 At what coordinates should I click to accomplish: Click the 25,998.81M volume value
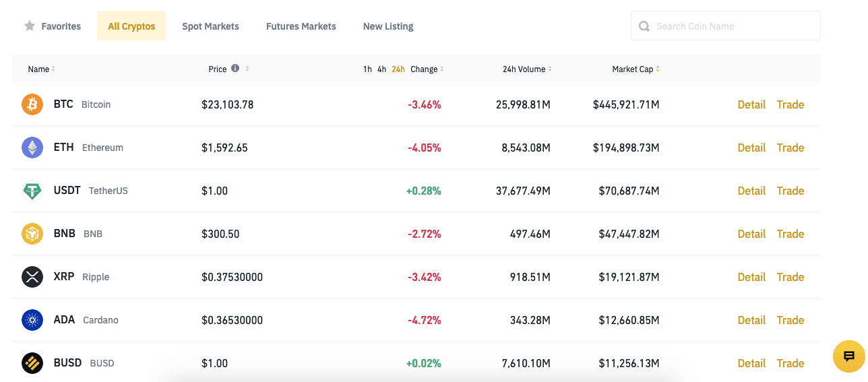pos(523,104)
